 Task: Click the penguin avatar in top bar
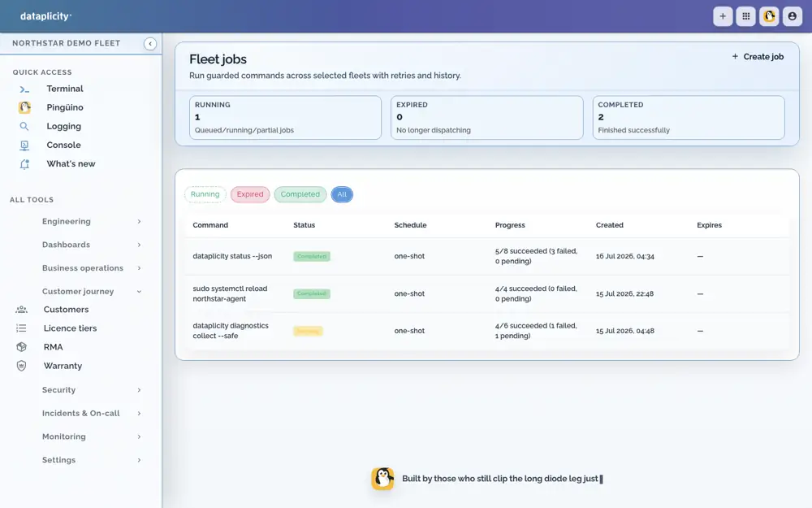pyautogui.click(x=769, y=16)
